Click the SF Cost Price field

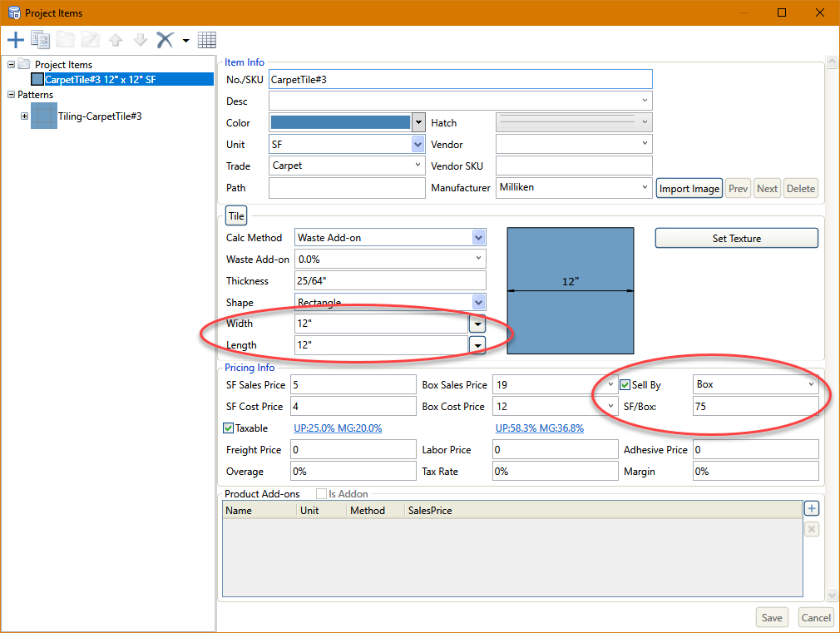[353, 406]
